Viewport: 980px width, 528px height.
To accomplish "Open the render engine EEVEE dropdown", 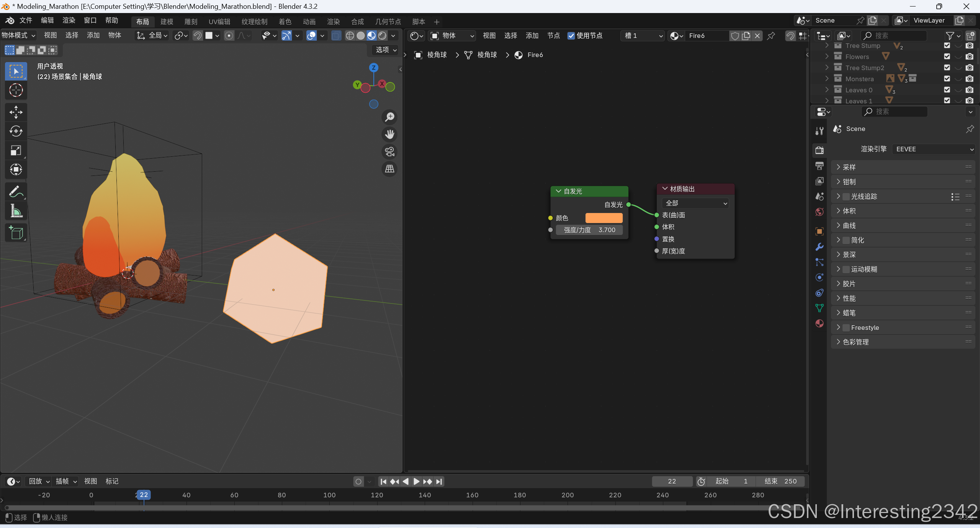I will point(933,149).
